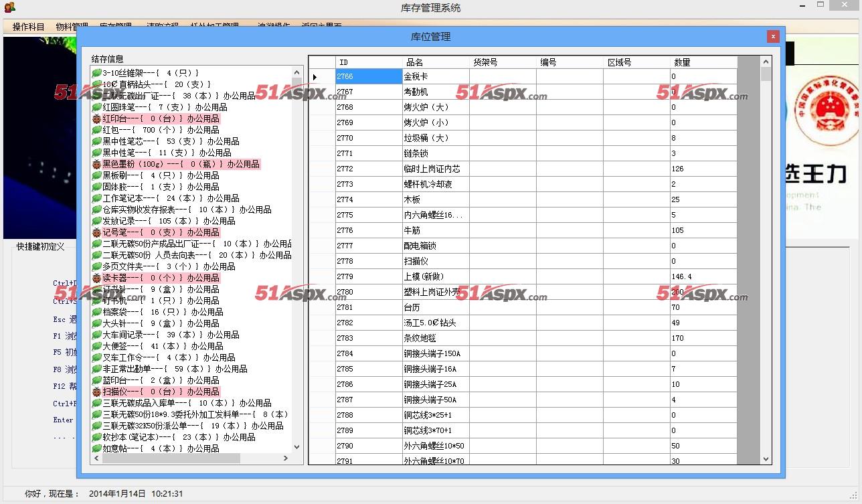862x504 pixels.
Task: Click the leaf icon beside 固体胶
Action: point(97,187)
